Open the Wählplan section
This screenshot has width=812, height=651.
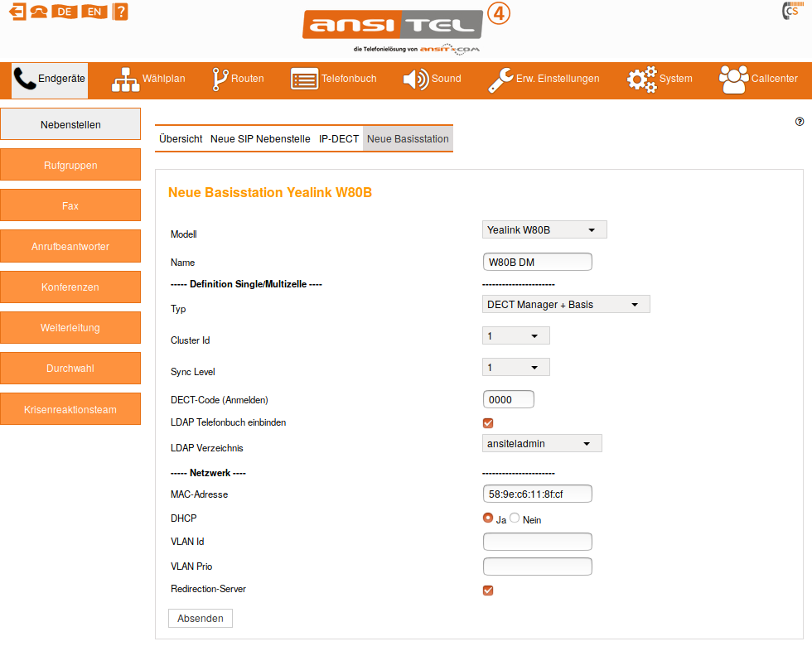148,79
